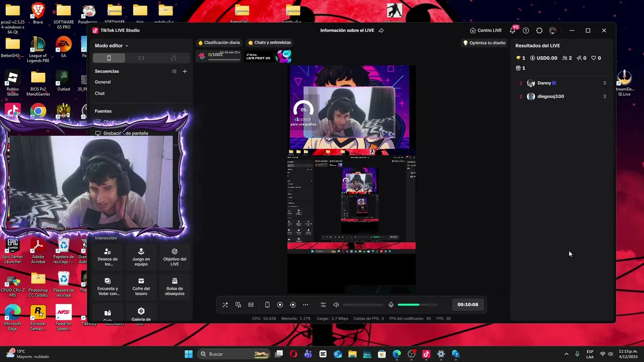Open Chats y entrevistas tab

click(x=269, y=43)
